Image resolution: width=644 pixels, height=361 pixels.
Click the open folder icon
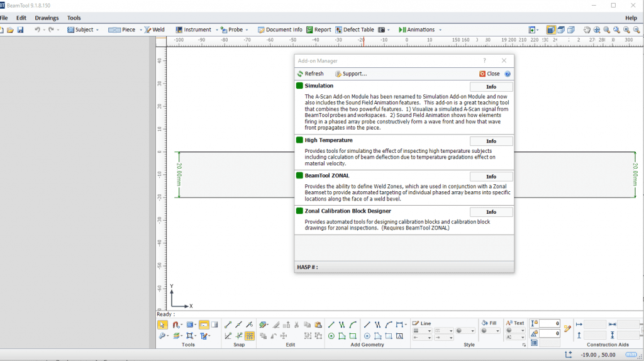(10, 30)
